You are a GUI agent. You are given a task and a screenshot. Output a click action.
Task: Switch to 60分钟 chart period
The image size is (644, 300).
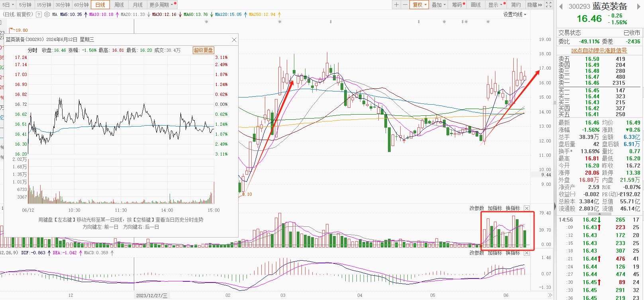82,5
